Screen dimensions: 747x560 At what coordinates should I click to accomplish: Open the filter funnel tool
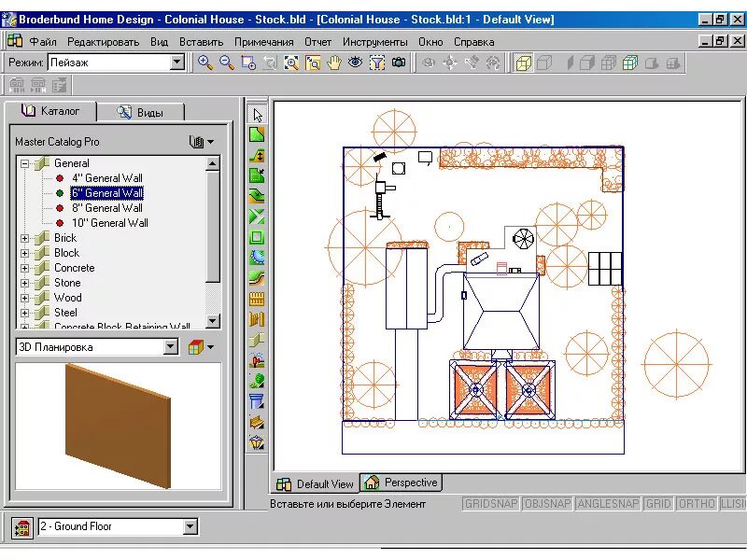(x=377, y=63)
